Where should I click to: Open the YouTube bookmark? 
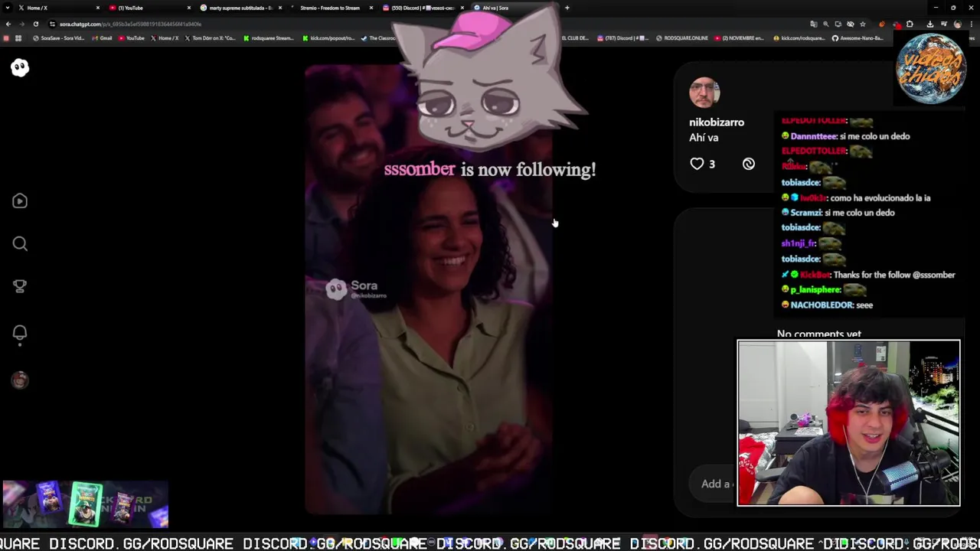pyautogui.click(x=131, y=38)
